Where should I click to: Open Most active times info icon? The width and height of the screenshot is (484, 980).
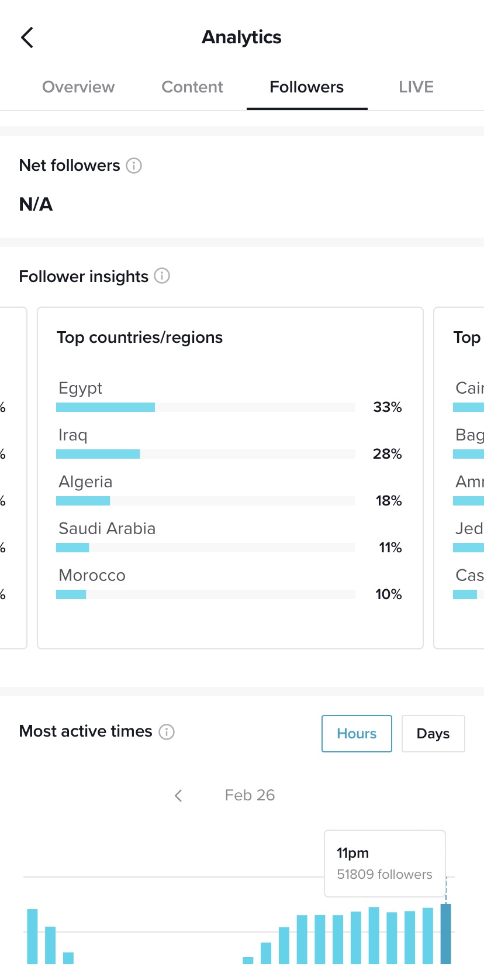click(167, 732)
